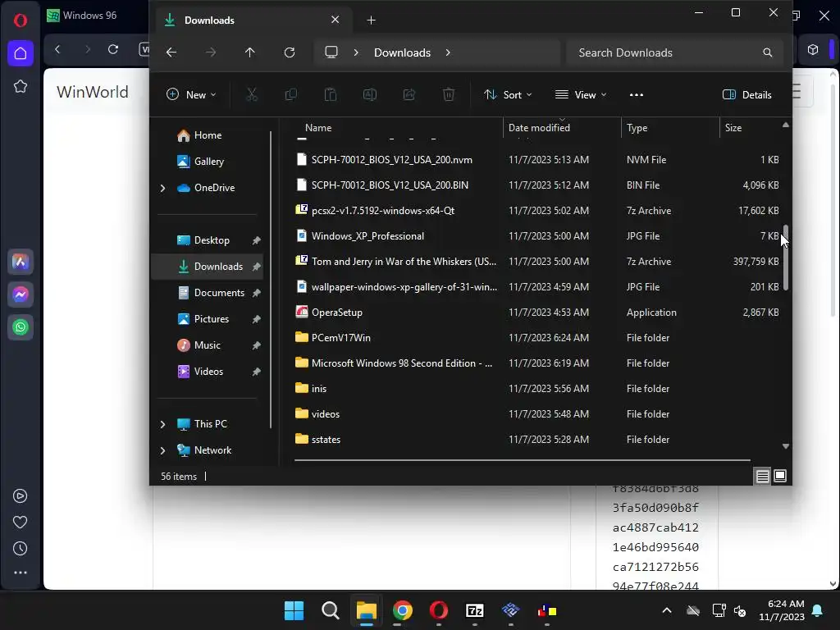Go back with Explorer's back arrow
The width and height of the screenshot is (840, 630).
coord(171,52)
